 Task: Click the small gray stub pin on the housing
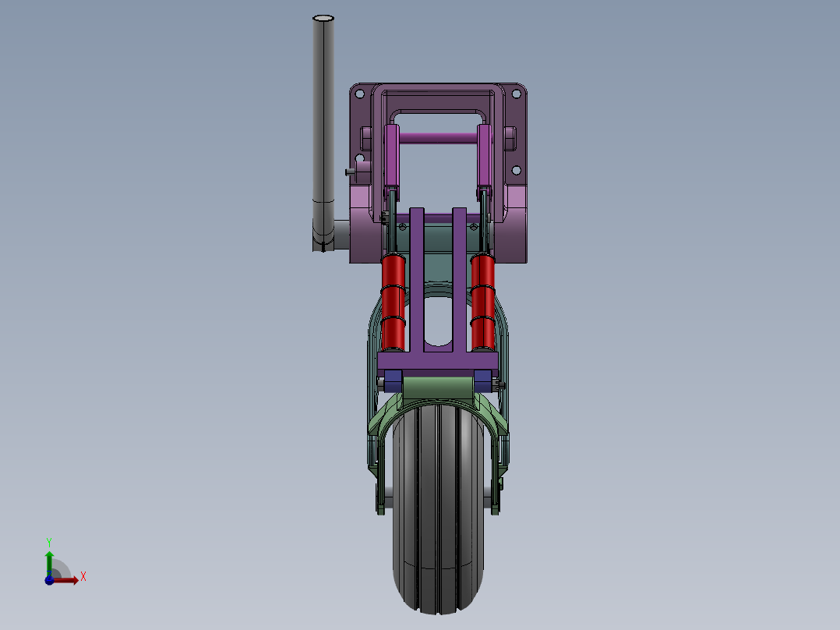349,171
